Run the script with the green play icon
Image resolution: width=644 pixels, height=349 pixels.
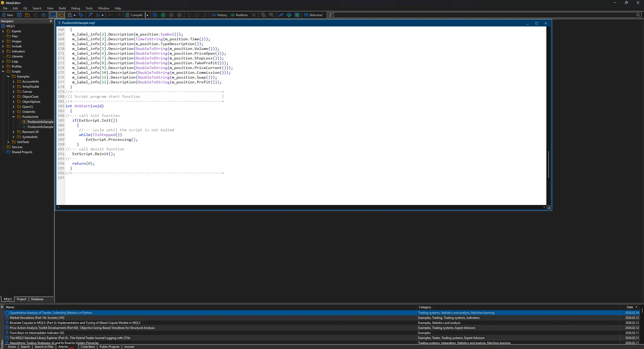(x=163, y=15)
